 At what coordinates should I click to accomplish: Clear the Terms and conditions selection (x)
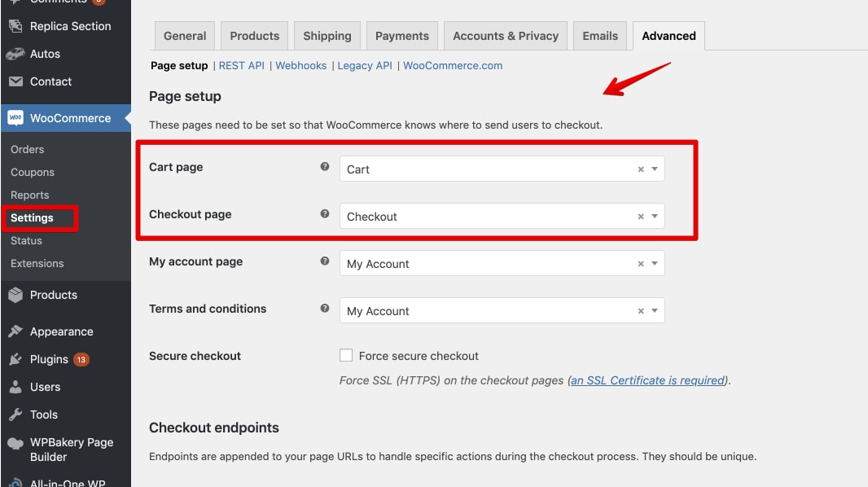click(641, 311)
